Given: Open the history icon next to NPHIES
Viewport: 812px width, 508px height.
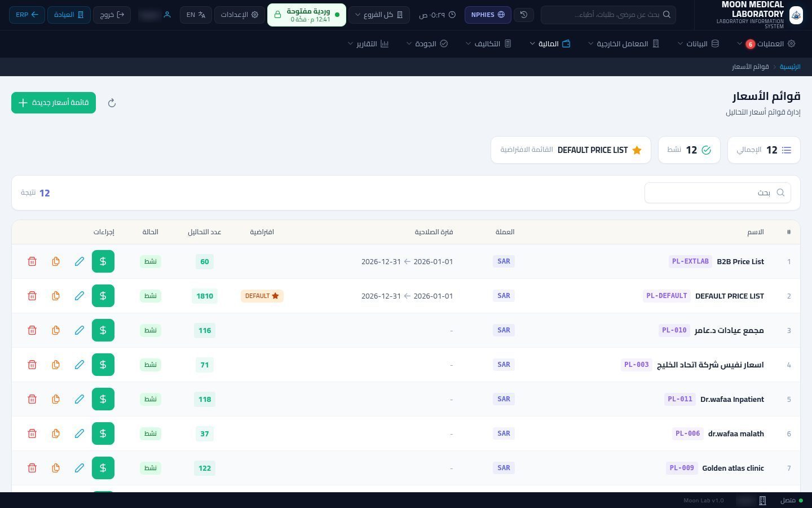Looking at the screenshot, I should [524, 15].
